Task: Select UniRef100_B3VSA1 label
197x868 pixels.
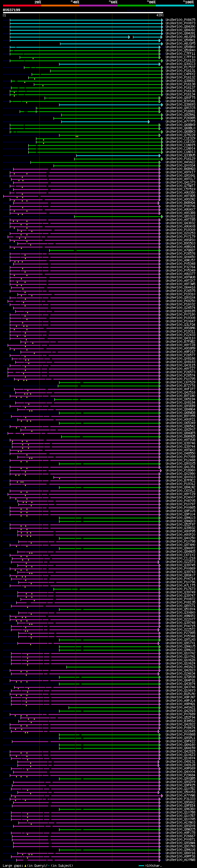Action: 180,101
